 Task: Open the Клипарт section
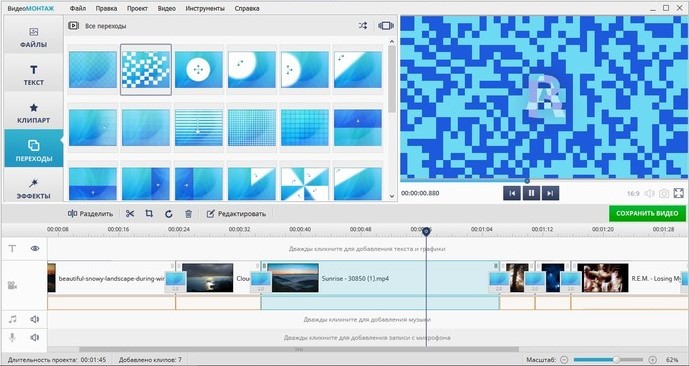point(33,112)
